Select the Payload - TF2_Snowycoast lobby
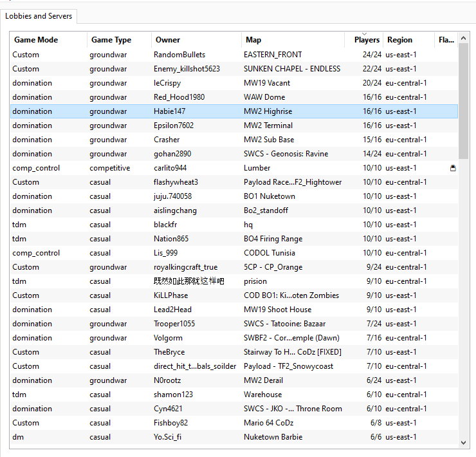This screenshot has width=476, height=457. click(234, 366)
